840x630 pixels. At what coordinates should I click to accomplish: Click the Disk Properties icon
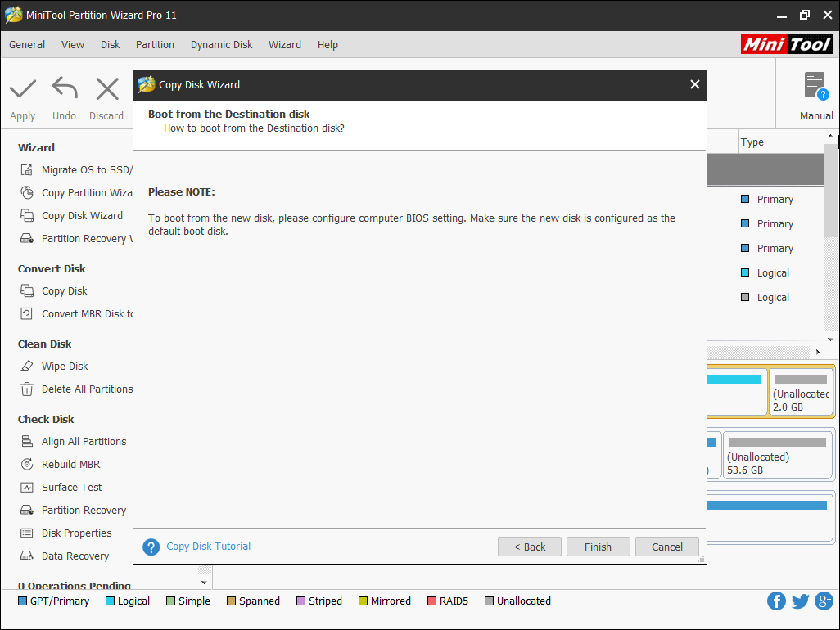[x=27, y=533]
